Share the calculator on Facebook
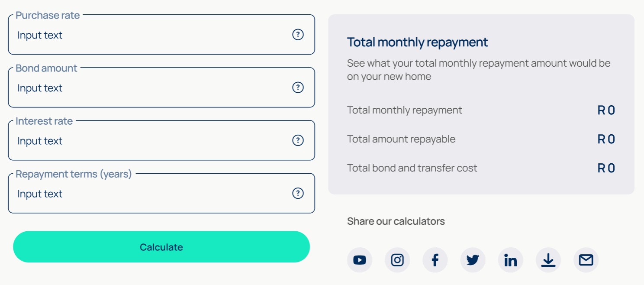 pos(435,260)
